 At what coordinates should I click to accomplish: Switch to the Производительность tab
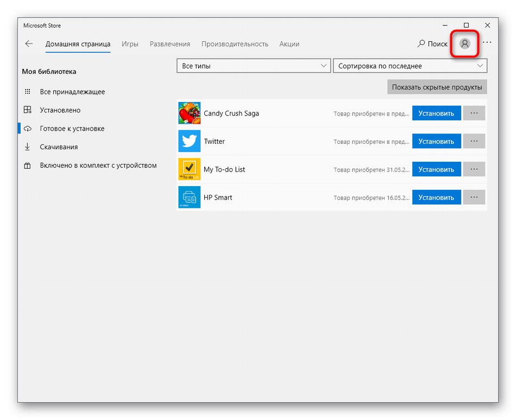[235, 44]
